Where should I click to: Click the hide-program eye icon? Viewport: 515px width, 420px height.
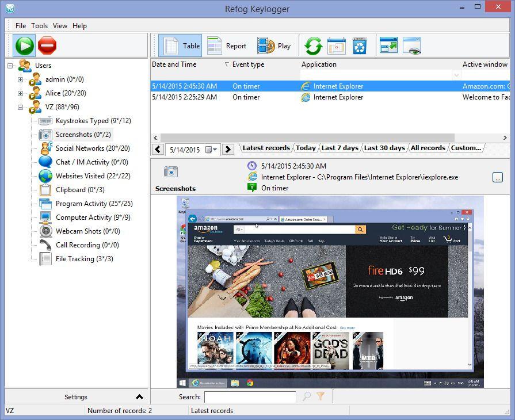[x=412, y=45]
